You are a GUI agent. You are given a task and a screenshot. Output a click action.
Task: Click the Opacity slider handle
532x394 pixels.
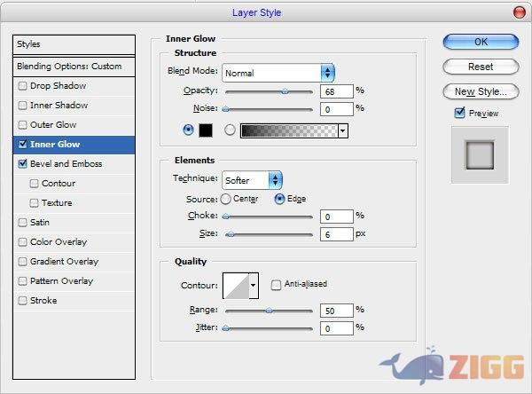click(x=285, y=91)
